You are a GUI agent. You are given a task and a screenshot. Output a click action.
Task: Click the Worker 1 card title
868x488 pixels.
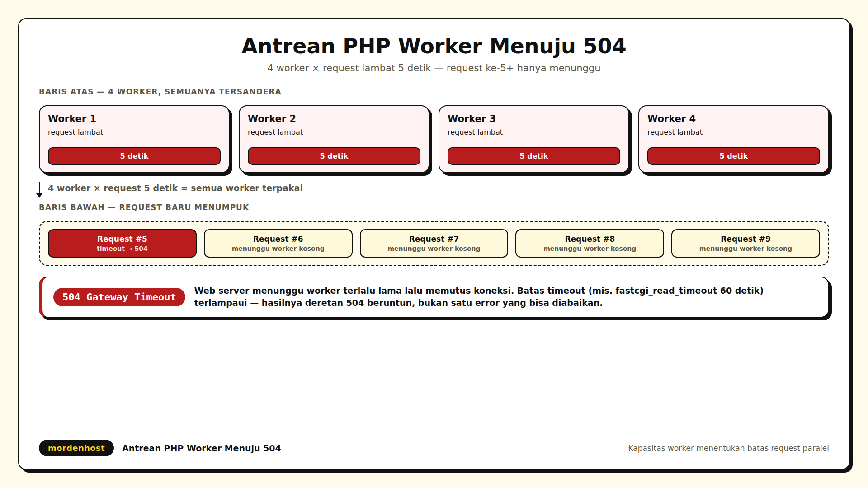pyautogui.click(x=72, y=119)
